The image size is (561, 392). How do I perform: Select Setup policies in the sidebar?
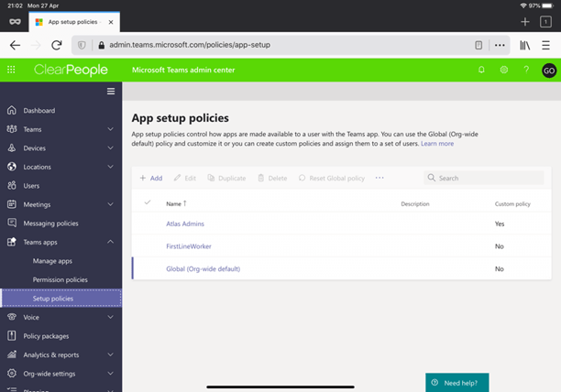(61, 298)
